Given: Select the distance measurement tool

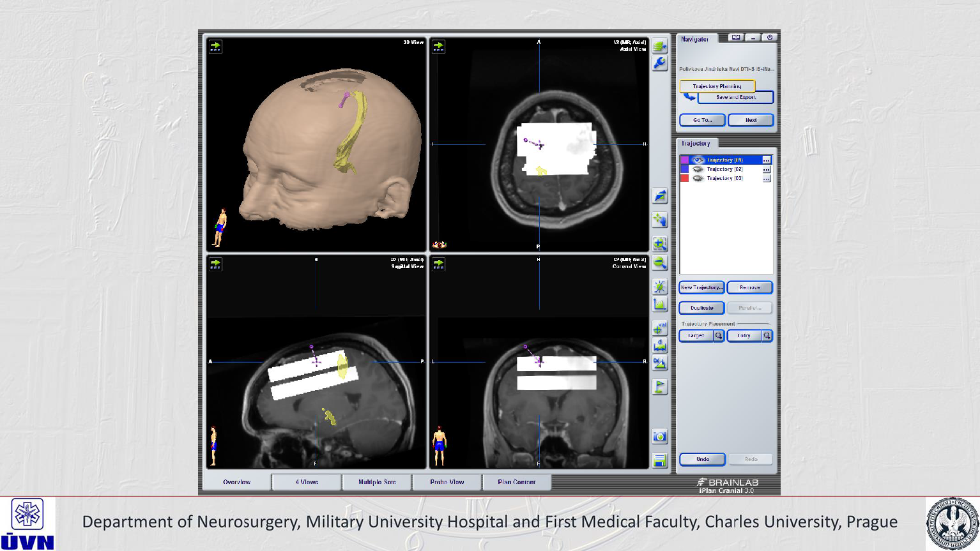Looking at the screenshot, I should [x=659, y=346].
